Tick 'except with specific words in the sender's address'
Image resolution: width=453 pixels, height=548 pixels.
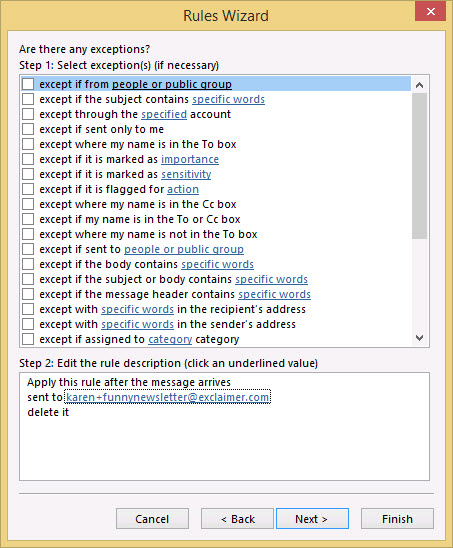pyautogui.click(x=28, y=324)
